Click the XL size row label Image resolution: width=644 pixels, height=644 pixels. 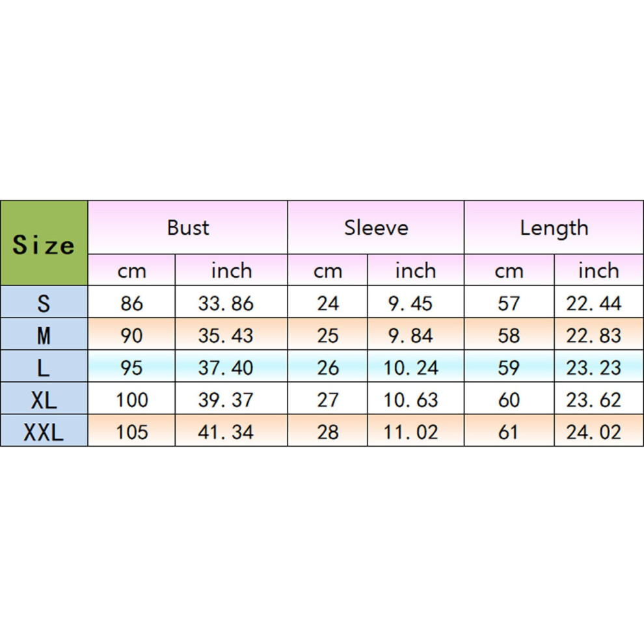[44, 398]
